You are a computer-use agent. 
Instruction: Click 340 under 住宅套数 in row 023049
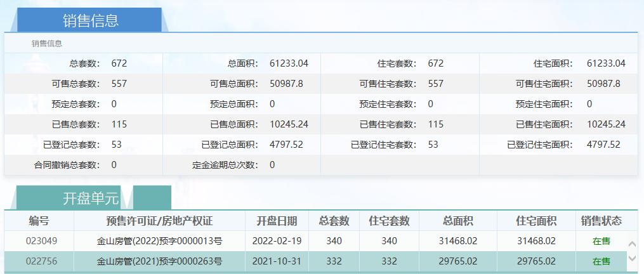[390, 241]
